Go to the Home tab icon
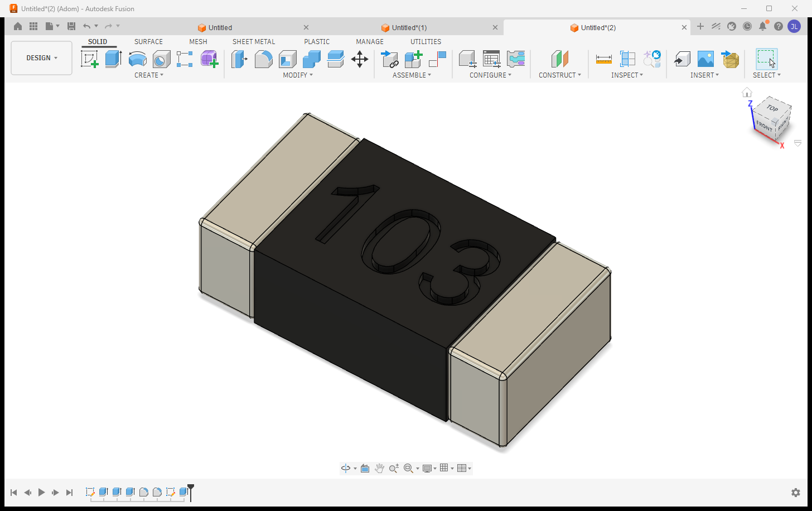812x511 pixels. [18, 26]
